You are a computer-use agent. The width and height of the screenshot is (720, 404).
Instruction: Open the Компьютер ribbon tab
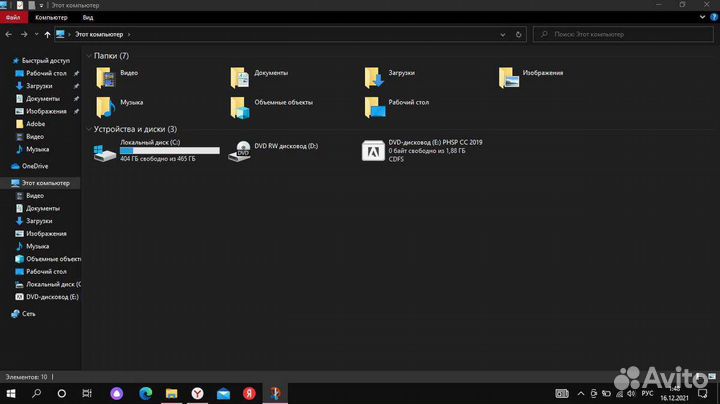[51, 17]
